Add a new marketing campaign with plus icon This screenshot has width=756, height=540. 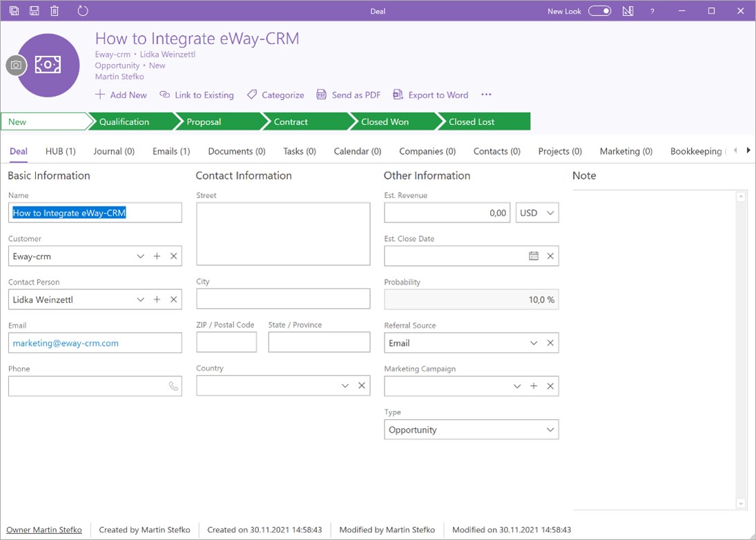[533, 386]
